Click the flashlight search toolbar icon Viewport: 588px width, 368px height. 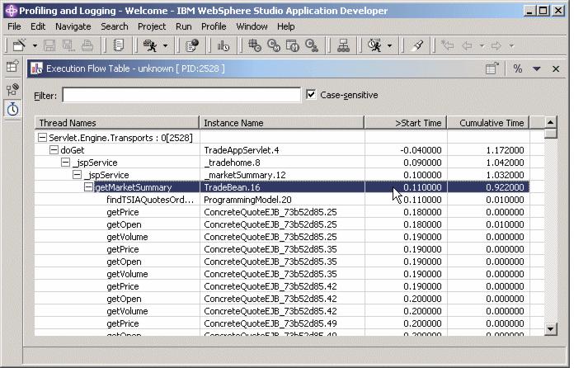click(417, 45)
